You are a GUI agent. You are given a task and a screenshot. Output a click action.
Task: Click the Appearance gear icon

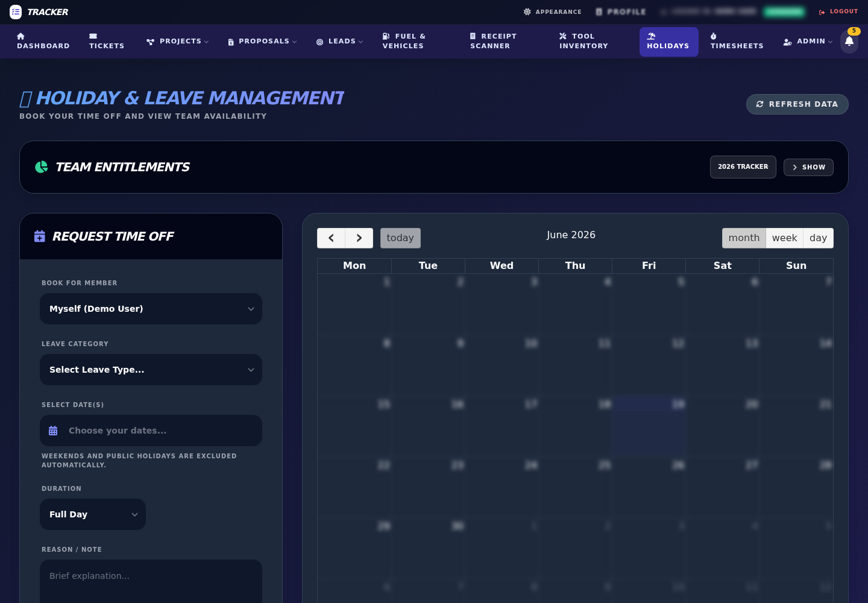click(x=527, y=12)
